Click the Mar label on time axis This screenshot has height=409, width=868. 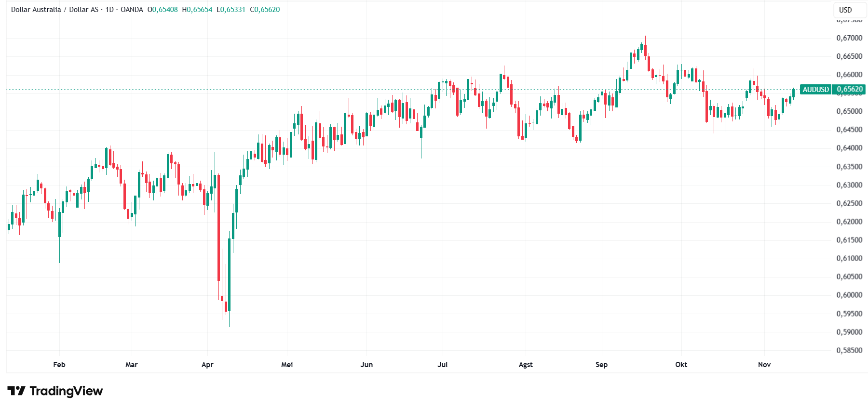[132, 364]
